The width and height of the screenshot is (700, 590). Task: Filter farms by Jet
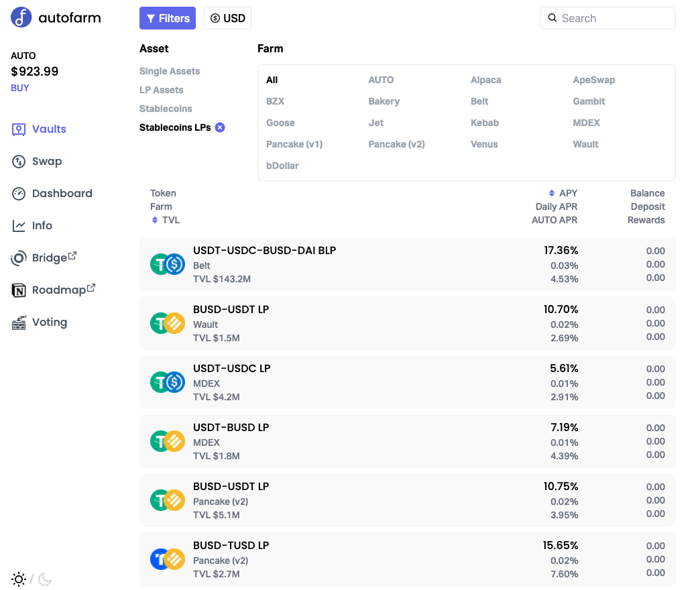(376, 123)
